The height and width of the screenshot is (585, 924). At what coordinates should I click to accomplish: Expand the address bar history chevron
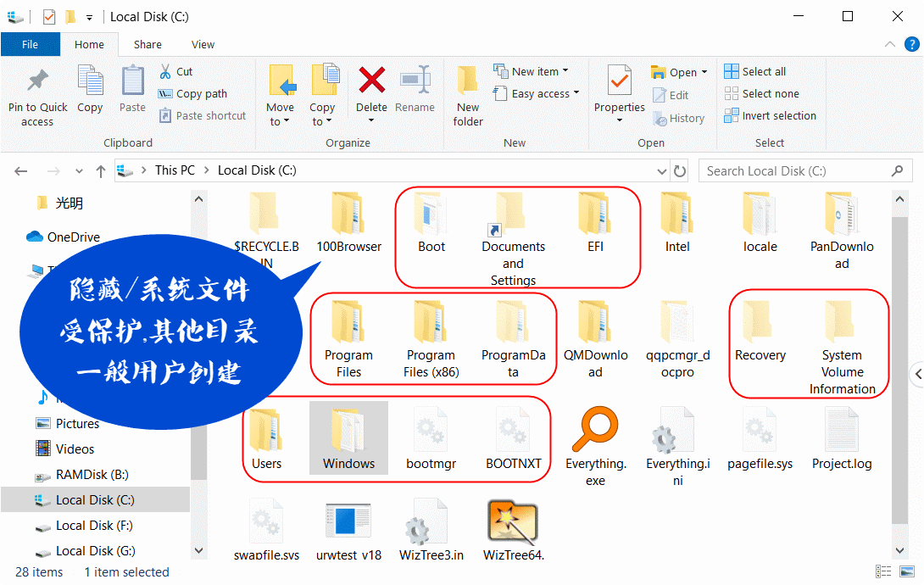(662, 171)
